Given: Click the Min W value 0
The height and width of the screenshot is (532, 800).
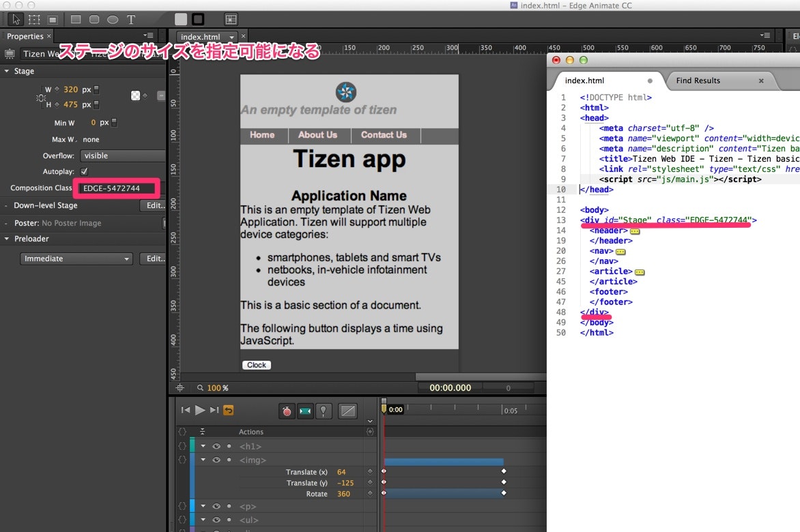Looking at the screenshot, I should pos(93,123).
